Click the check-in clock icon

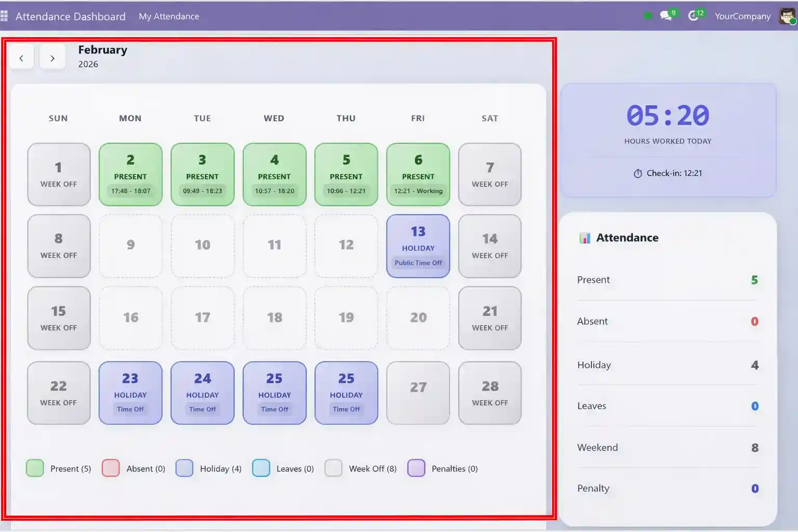pyautogui.click(x=638, y=174)
